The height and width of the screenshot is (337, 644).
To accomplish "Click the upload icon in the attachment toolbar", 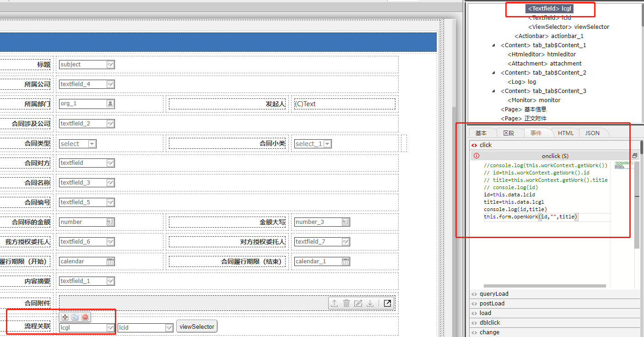I will [335, 303].
